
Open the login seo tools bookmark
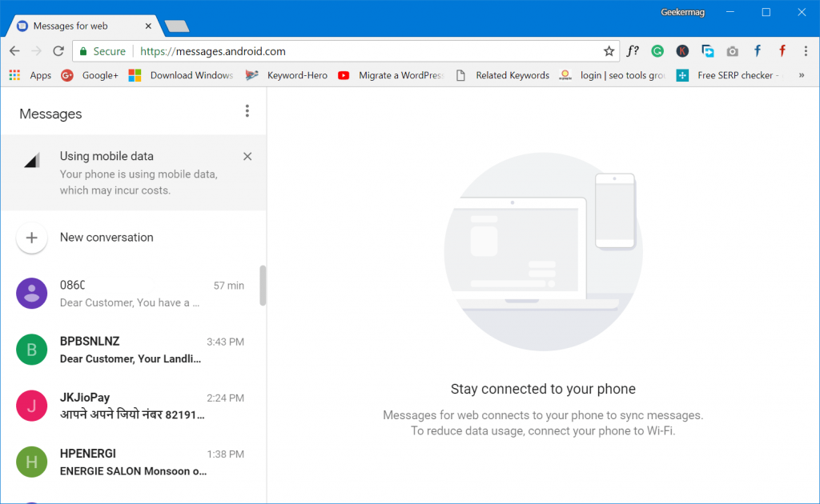[x=613, y=75]
